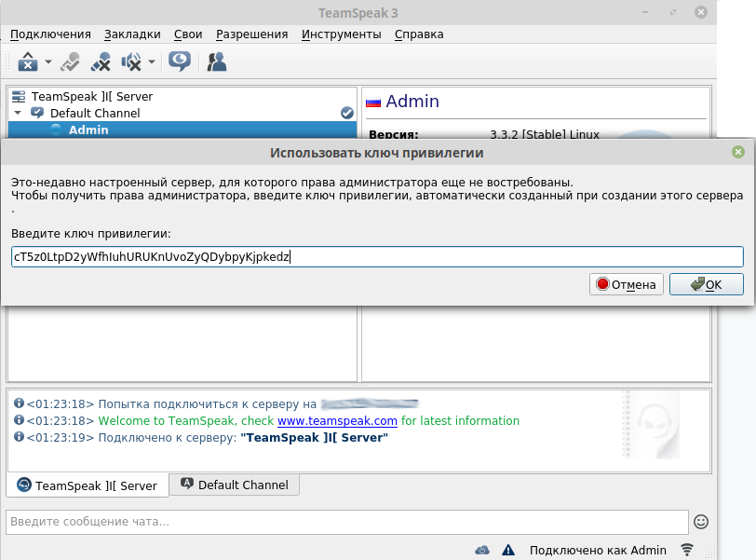This screenshot has width=756, height=560.
Task: Collapse the Default Channel tree arrow
Action: tap(18, 113)
